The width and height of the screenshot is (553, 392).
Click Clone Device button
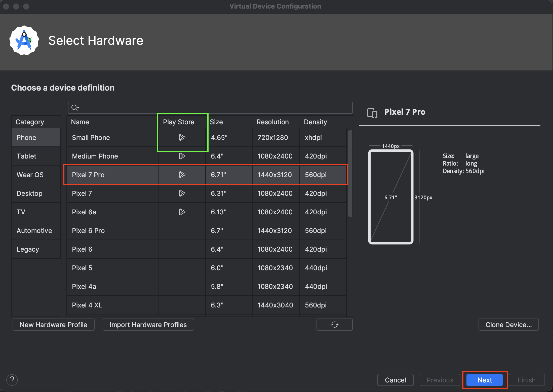(x=508, y=325)
